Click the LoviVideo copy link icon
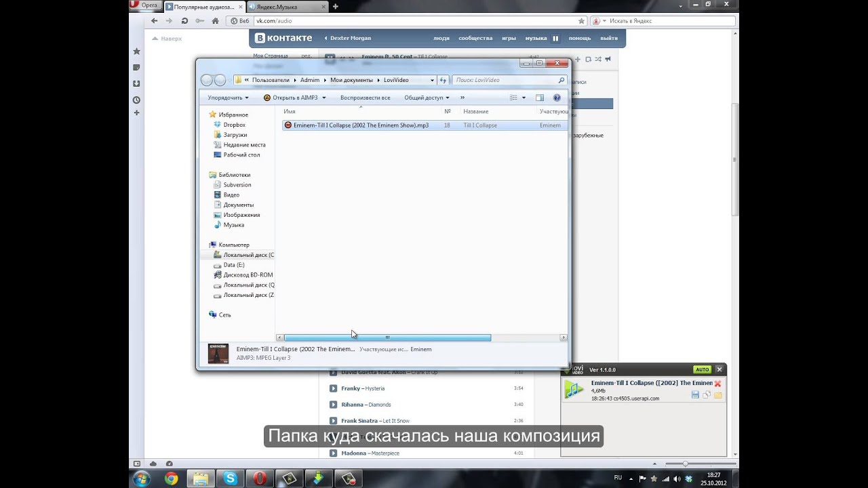 [707, 394]
